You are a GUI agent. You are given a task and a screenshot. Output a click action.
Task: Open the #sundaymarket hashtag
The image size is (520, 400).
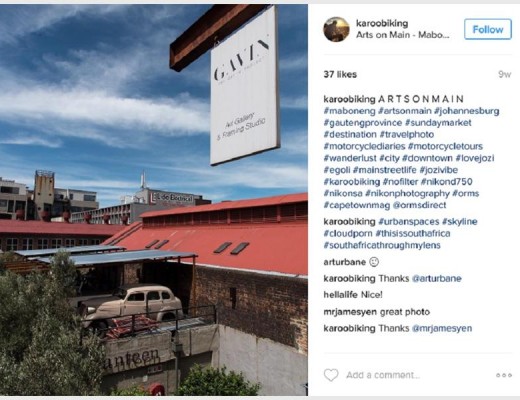click(x=438, y=123)
